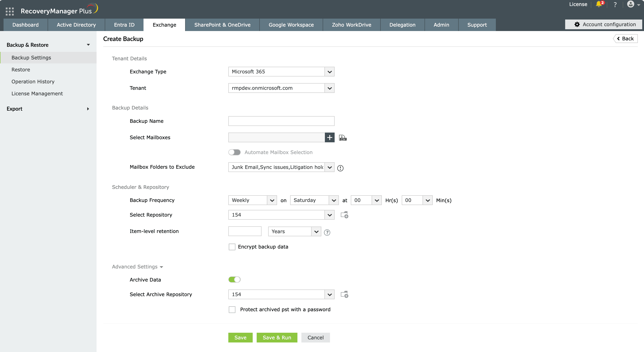This screenshot has height=352, width=644.
Task: Turn off the Archive Data toggle
Action: point(234,280)
